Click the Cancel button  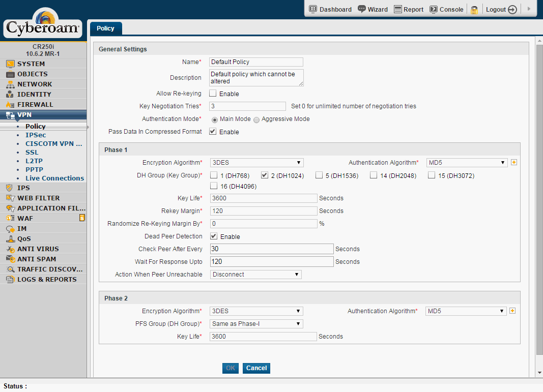pyautogui.click(x=256, y=368)
